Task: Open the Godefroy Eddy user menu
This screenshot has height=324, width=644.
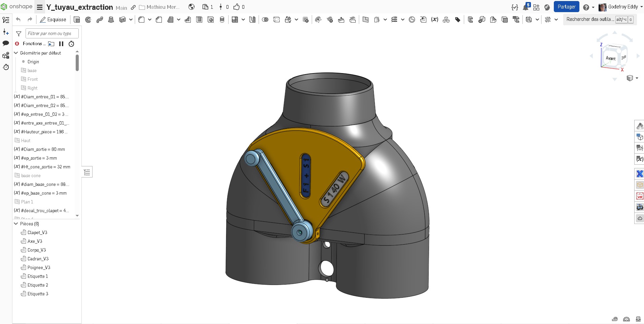Action: [620, 7]
